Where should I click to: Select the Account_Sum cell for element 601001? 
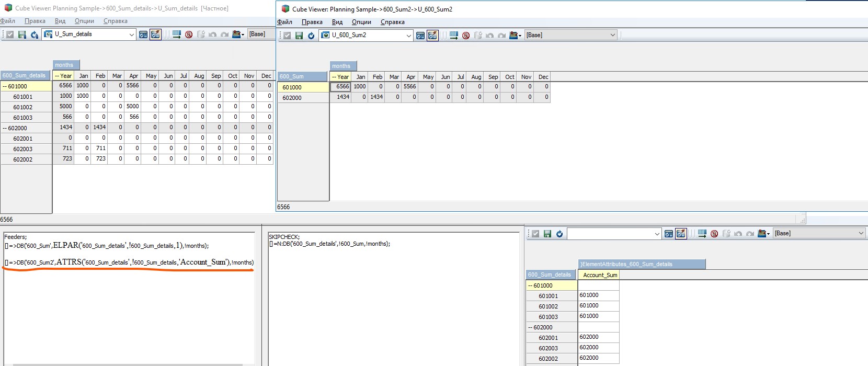tap(598, 295)
